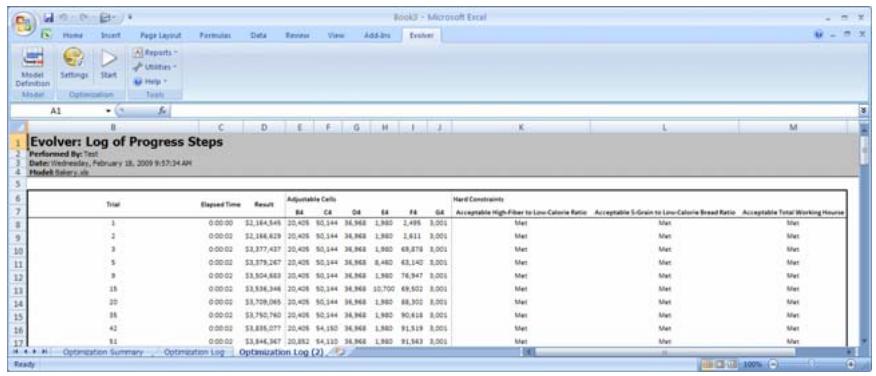Select row 13 header

click(x=18, y=290)
